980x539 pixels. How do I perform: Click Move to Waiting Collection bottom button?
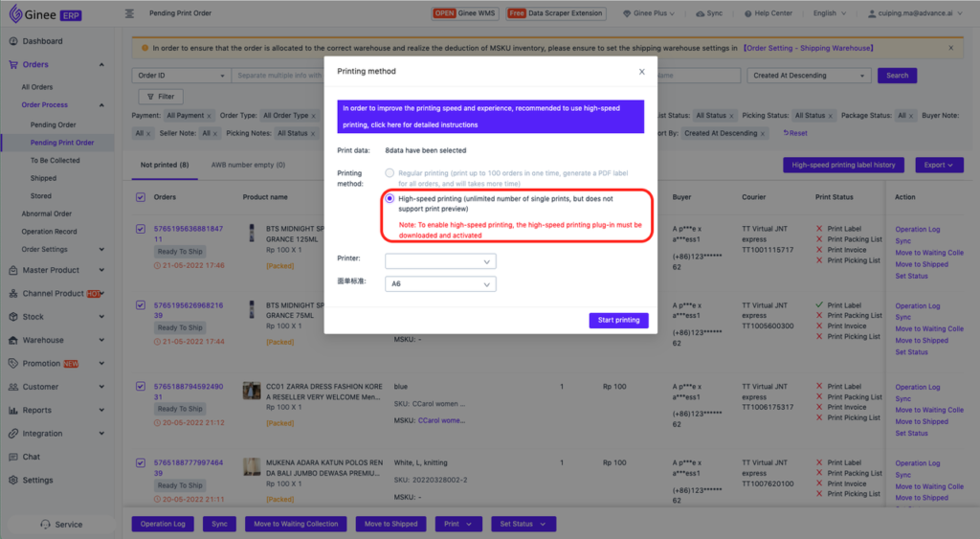[296, 524]
